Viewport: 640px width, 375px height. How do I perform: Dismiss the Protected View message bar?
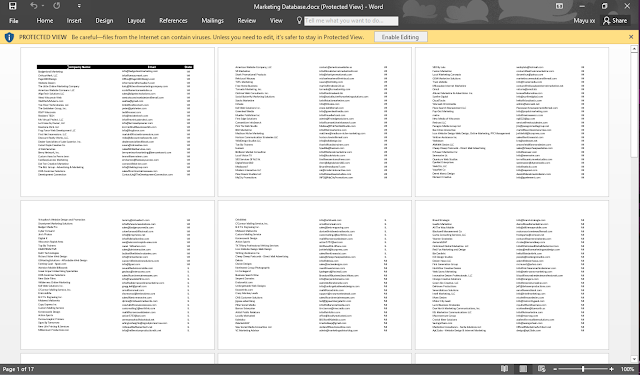pos(631,37)
